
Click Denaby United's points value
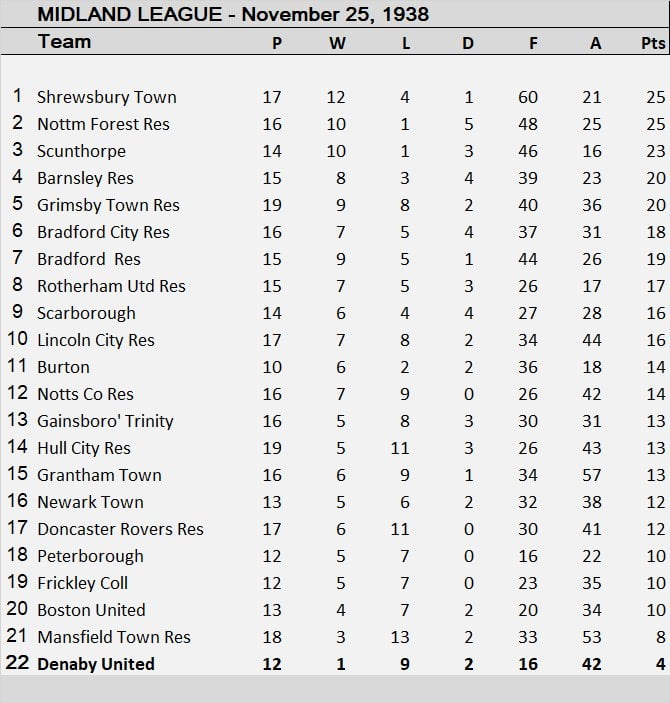pos(656,664)
